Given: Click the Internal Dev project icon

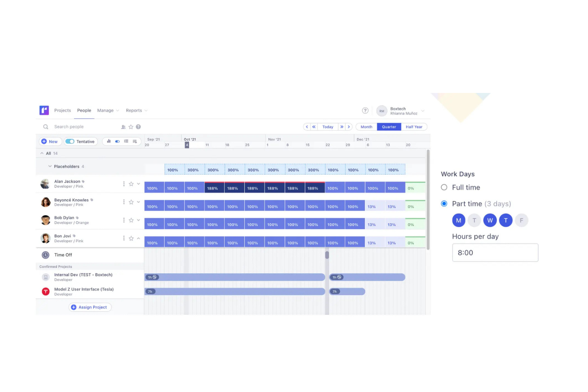Looking at the screenshot, I should pos(46,277).
